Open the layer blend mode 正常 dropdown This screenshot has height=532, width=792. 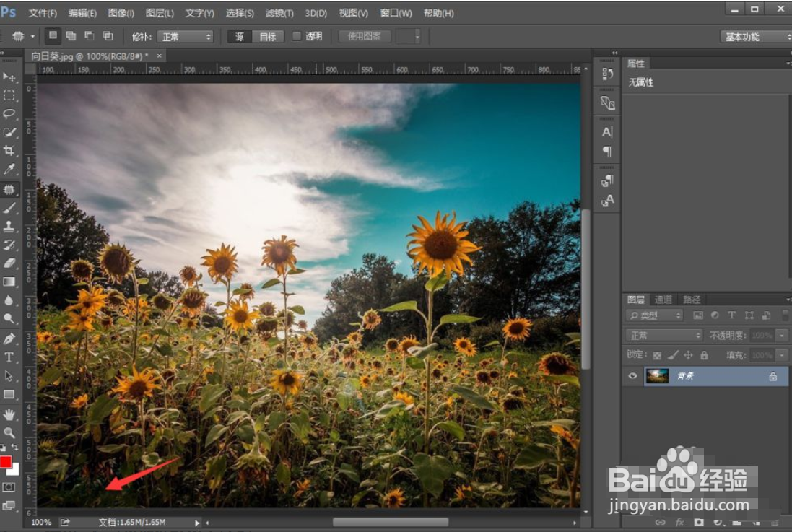click(664, 336)
